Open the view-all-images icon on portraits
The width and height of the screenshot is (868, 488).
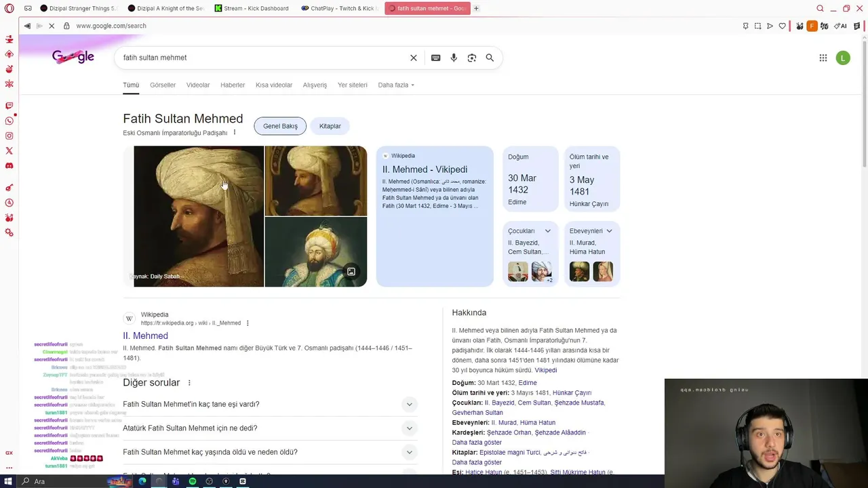pos(351,272)
